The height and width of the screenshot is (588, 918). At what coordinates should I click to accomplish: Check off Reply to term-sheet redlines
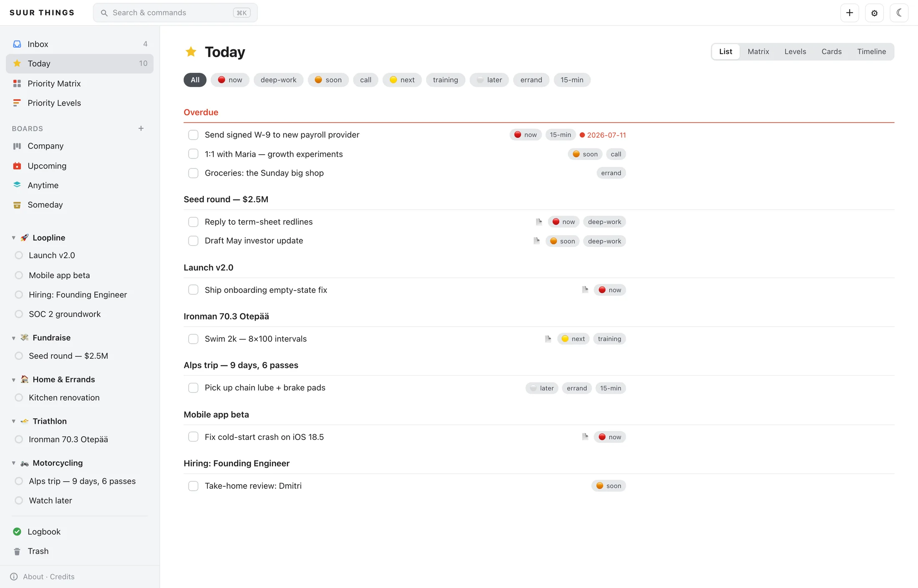coord(193,222)
